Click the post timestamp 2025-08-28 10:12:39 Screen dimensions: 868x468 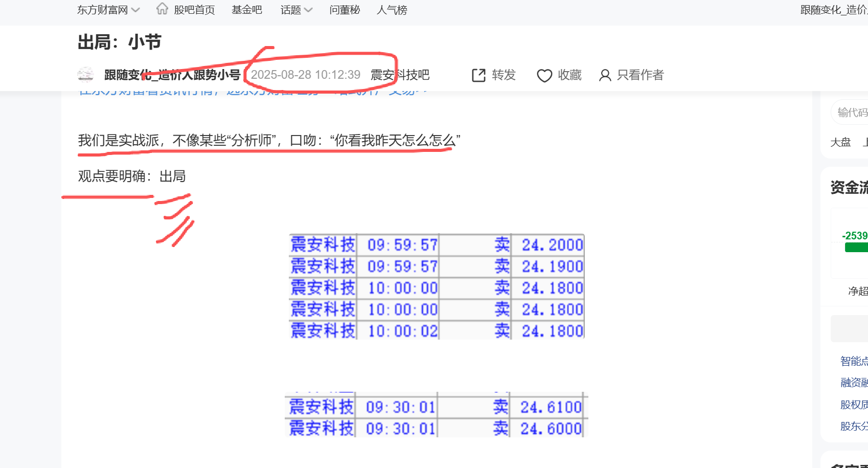[306, 75]
